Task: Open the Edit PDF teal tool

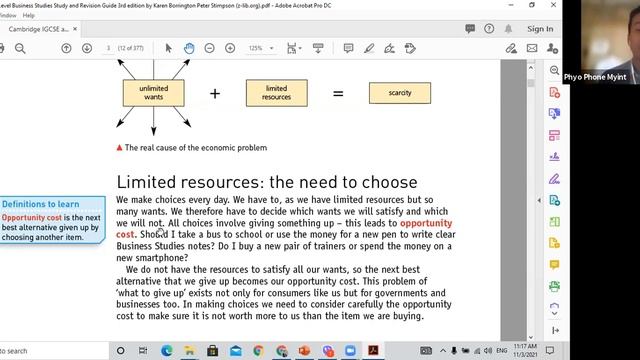Action: tap(554, 200)
